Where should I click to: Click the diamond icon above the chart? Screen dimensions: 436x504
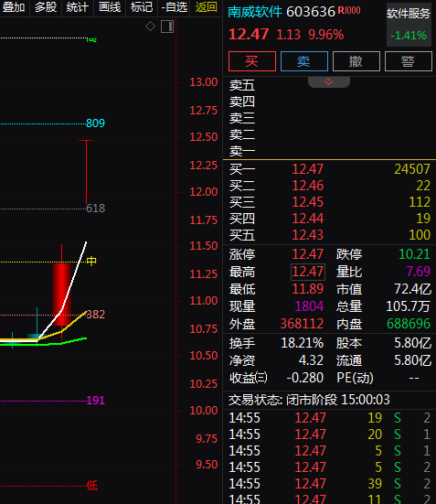150,26
